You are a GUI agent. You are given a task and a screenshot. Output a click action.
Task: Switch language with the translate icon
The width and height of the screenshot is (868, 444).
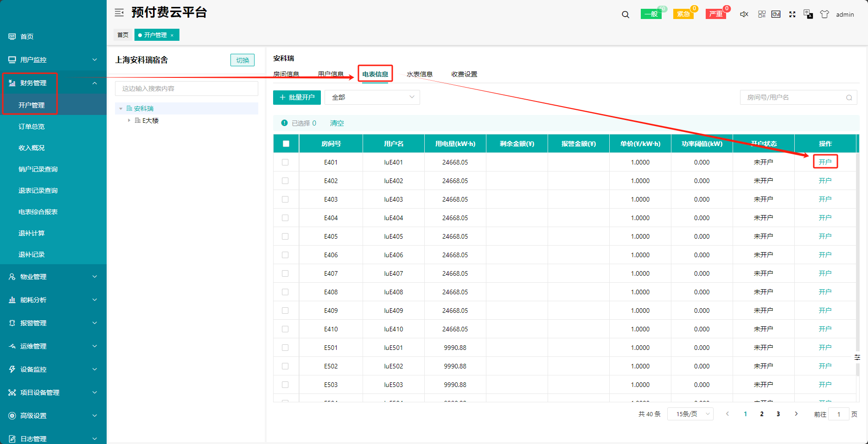tap(808, 14)
